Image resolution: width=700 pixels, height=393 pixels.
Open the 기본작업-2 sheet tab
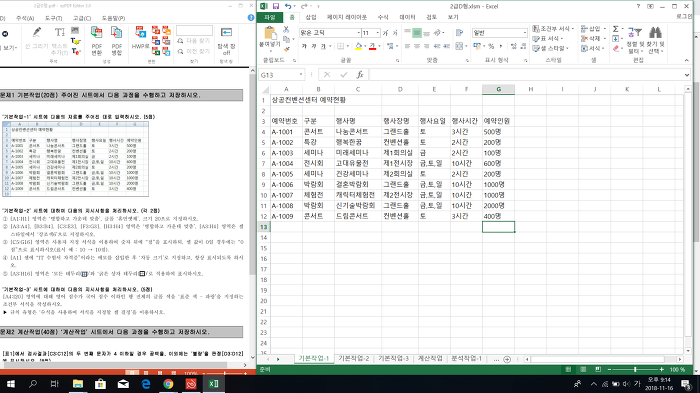pyautogui.click(x=354, y=359)
